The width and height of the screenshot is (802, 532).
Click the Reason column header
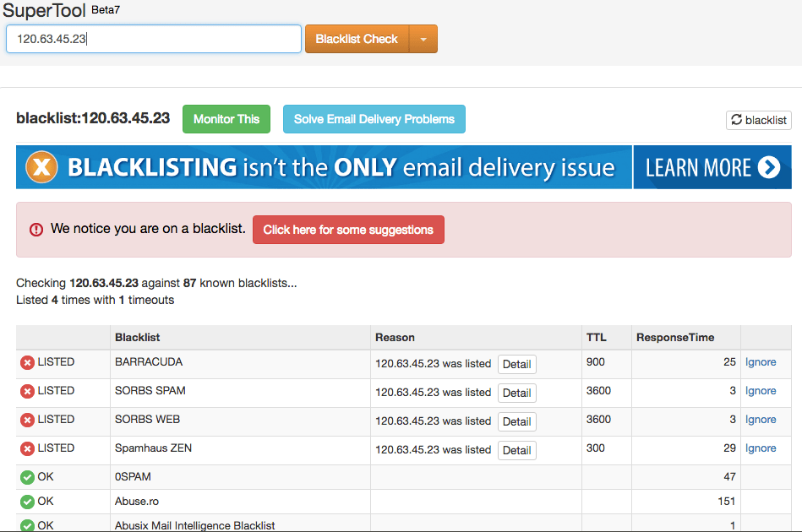[395, 337]
